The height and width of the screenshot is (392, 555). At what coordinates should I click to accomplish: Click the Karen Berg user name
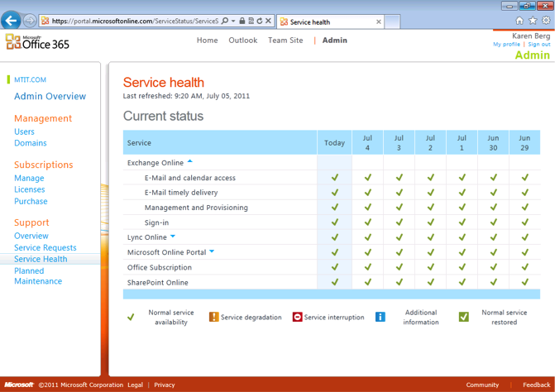pos(531,36)
